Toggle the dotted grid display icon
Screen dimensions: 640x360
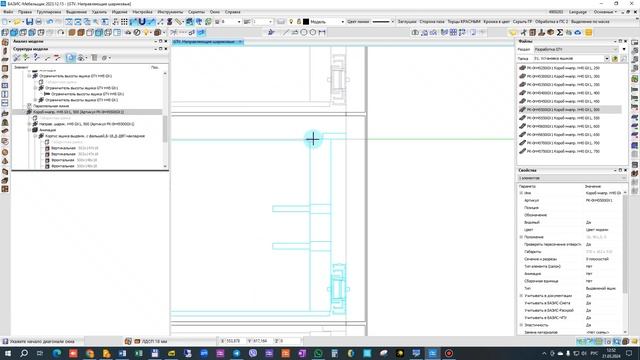click(x=124, y=22)
